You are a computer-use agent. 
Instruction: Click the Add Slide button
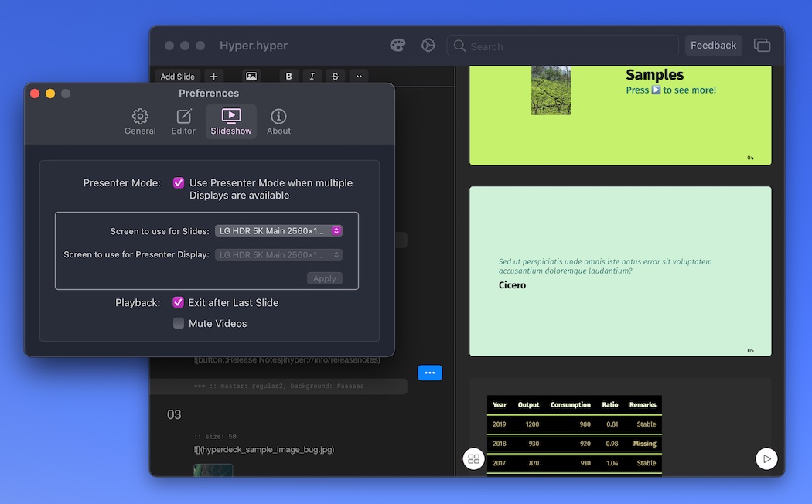coord(178,76)
